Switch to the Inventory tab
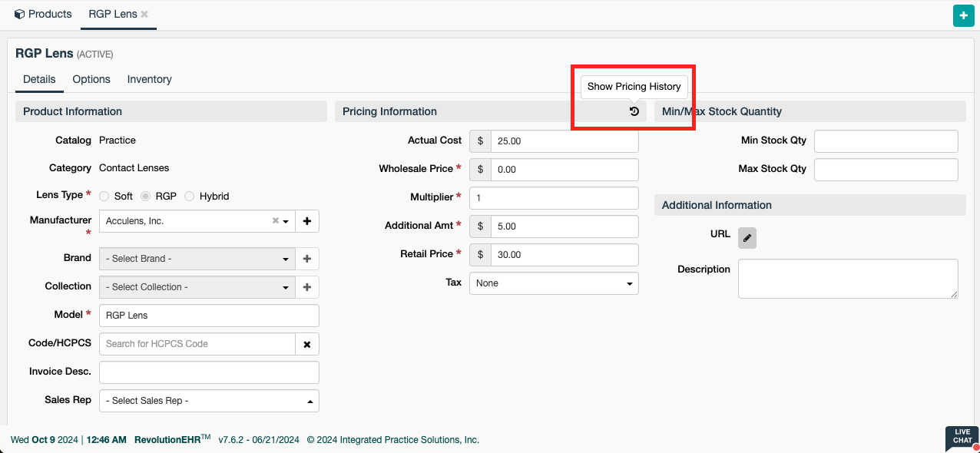Image resolution: width=980 pixels, height=453 pixels. point(149,79)
